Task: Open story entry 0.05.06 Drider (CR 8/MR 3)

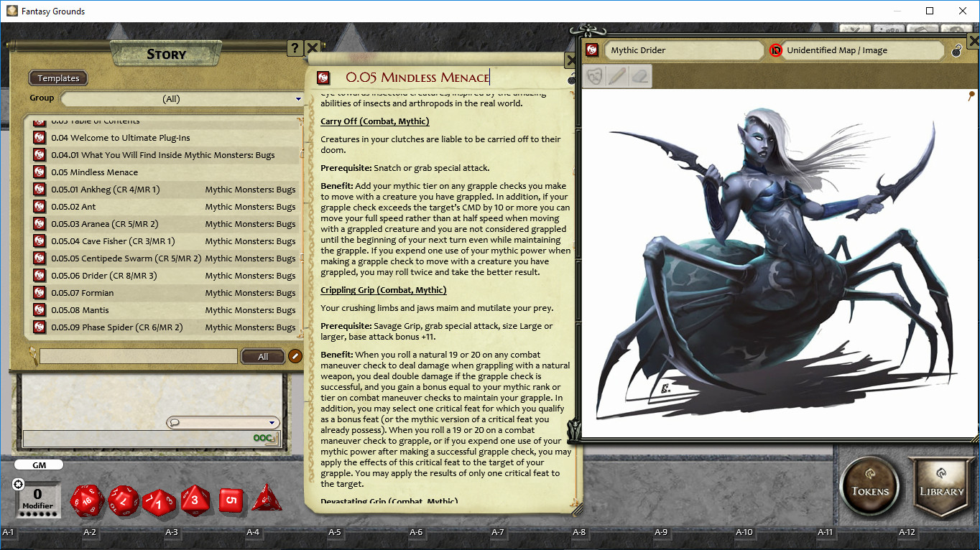Action: click(x=144, y=275)
